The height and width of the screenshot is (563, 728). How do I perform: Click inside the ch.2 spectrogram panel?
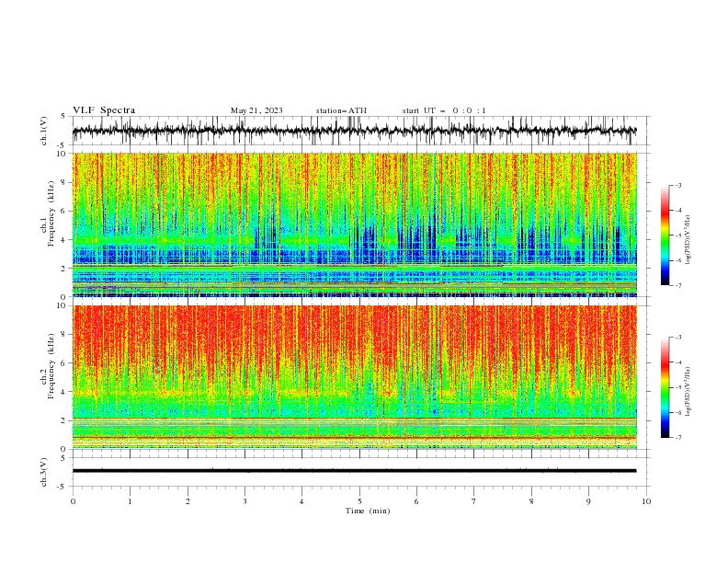tap(354, 377)
